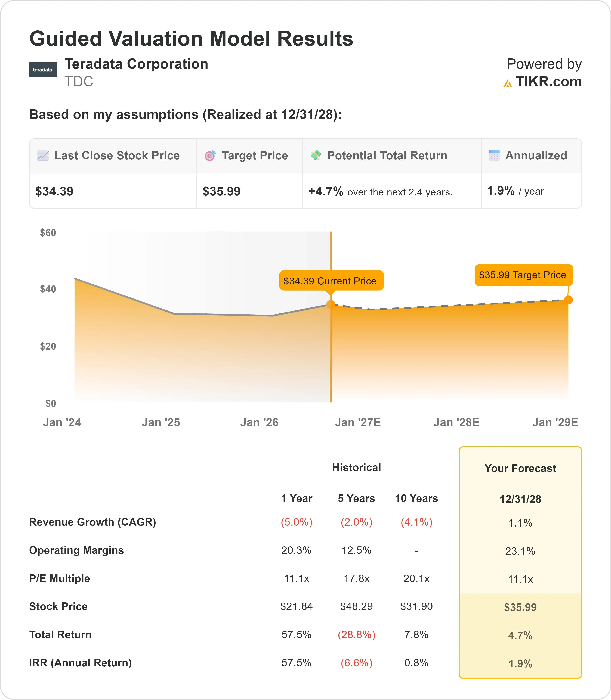Viewport: 611px width, 700px height.
Task: Click the 'Stock Price' row label
Action: [58, 607]
